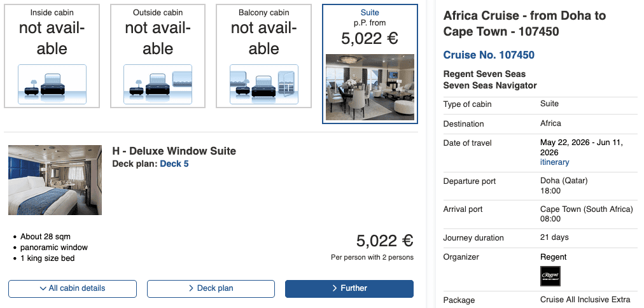Open the Deck 5 link

174,164
